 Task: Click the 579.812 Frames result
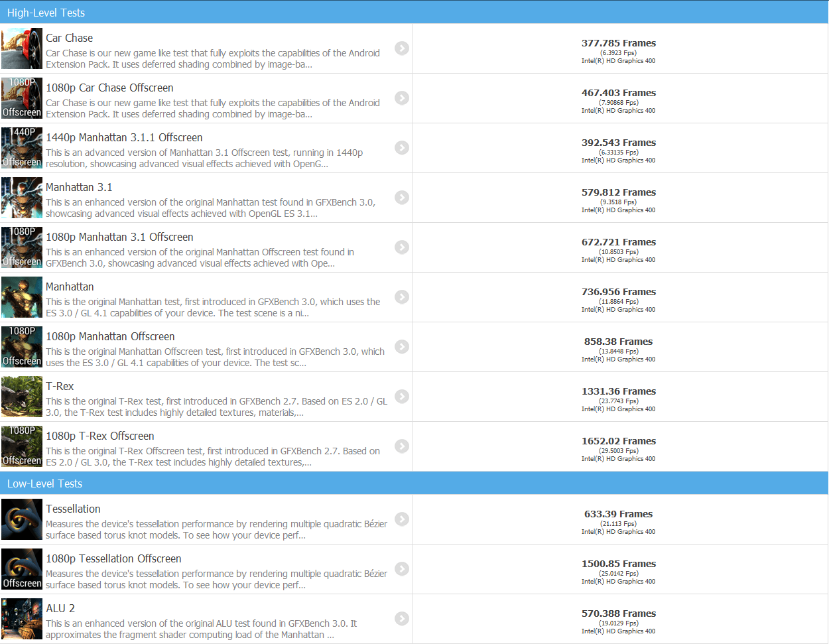coord(619,192)
